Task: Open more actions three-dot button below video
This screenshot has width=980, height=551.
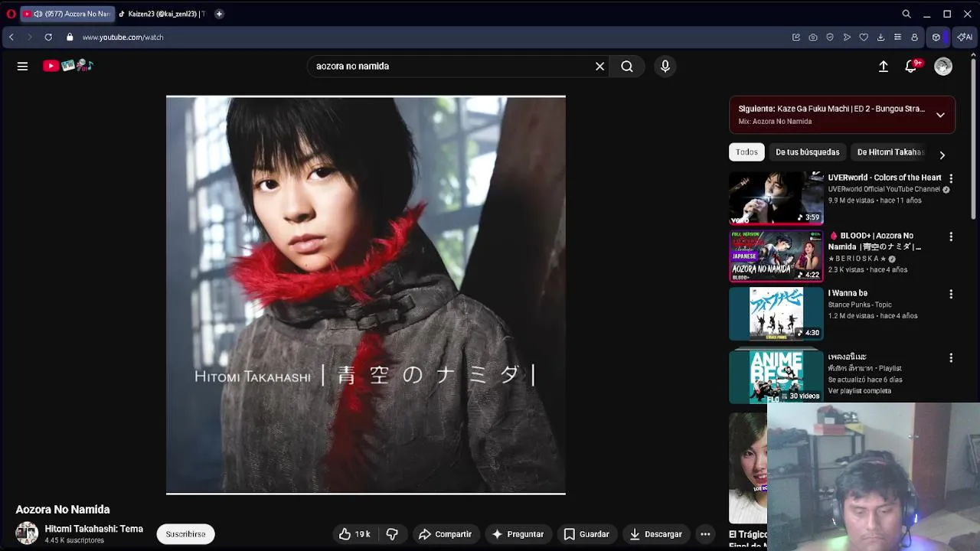Action: pos(705,534)
